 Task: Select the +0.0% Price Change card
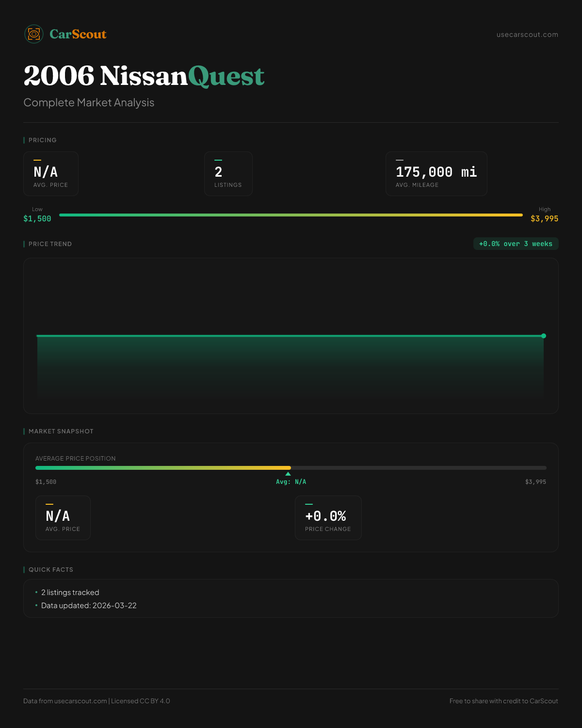(x=328, y=518)
